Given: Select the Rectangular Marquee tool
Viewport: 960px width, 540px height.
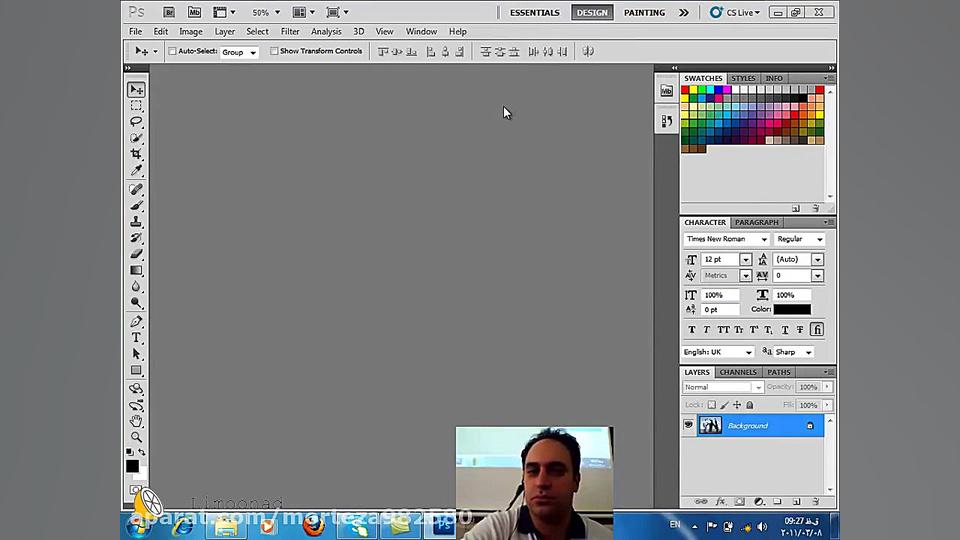Looking at the screenshot, I should (136, 106).
